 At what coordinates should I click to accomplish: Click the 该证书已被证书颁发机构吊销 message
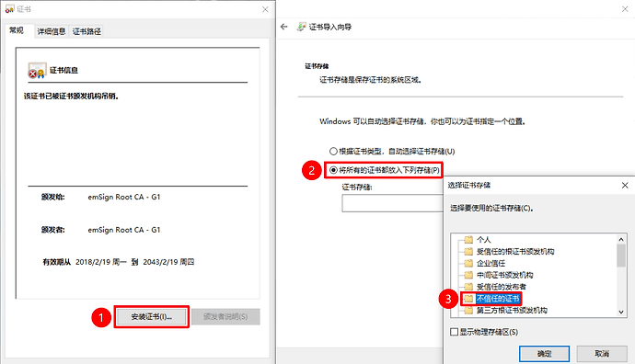pyautogui.click(x=71, y=97)
